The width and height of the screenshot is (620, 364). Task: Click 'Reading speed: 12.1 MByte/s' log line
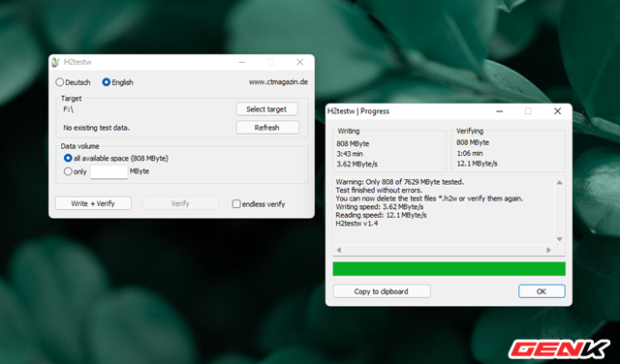click(381, 215)
